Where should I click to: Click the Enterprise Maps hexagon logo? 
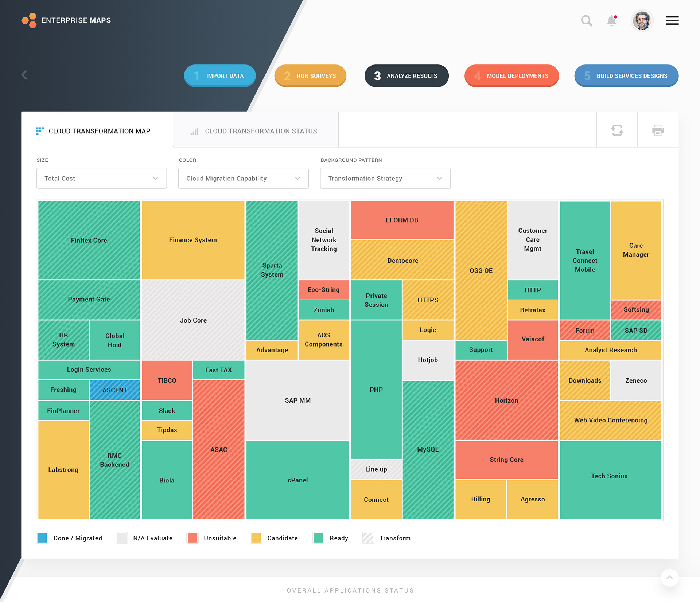coord(29,20)
